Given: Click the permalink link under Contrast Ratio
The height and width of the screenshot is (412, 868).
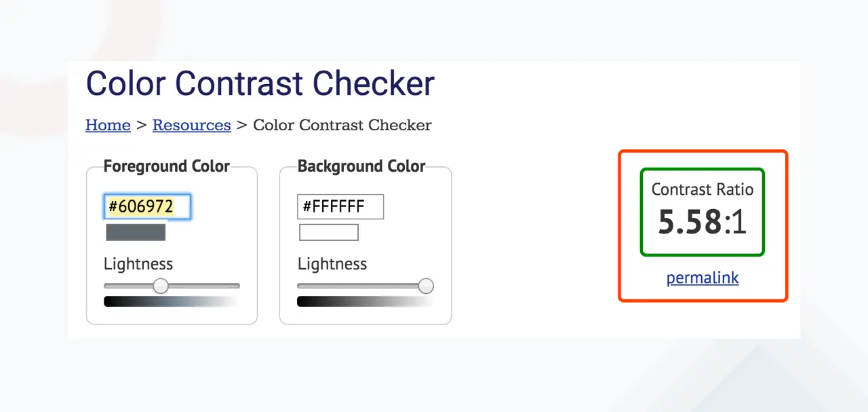Looking at the screenshot, I should click(x=703, y=278).
